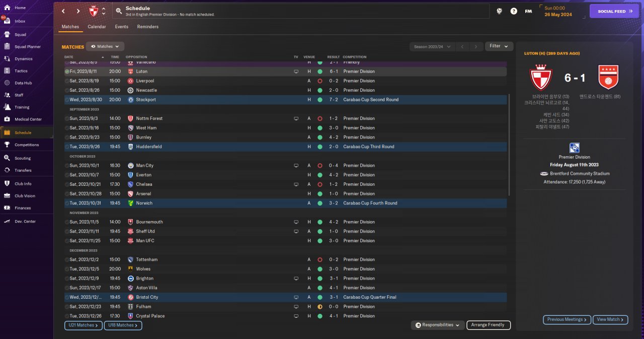
Task: Open the Home sidebar icon
Action: pos(7,8)
